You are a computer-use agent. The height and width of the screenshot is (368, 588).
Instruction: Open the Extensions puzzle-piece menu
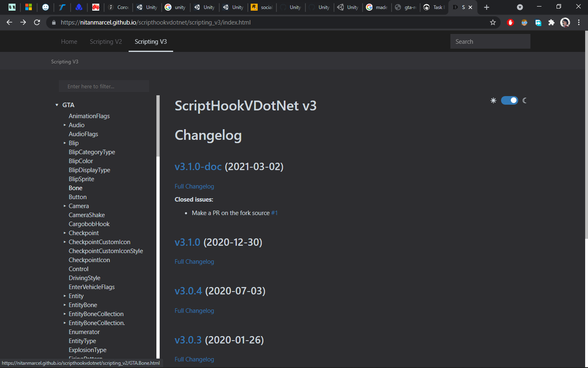(552, 22)
